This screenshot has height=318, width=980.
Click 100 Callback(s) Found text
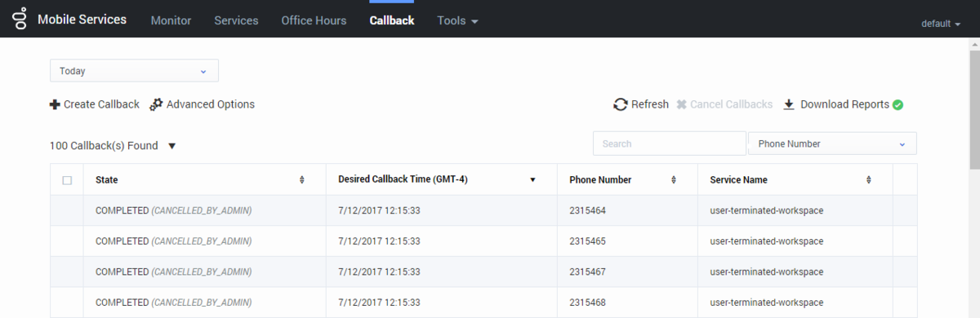pos(104,146)
